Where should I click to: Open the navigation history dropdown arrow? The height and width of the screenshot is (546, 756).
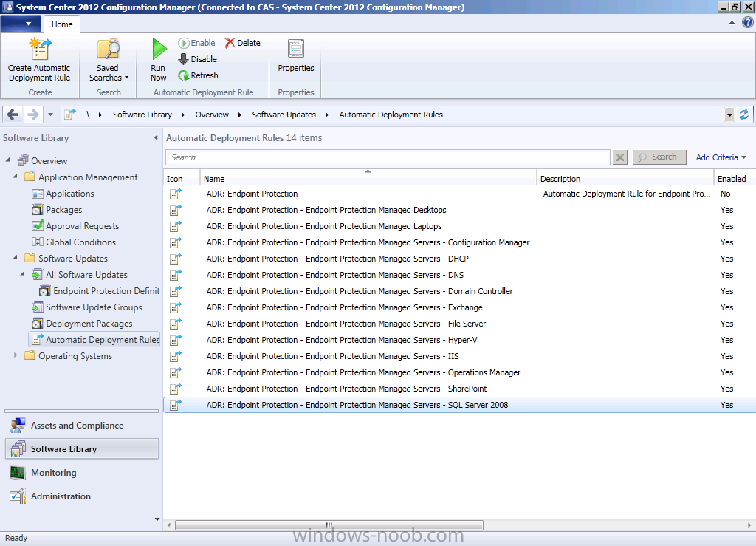pos(51,115)
